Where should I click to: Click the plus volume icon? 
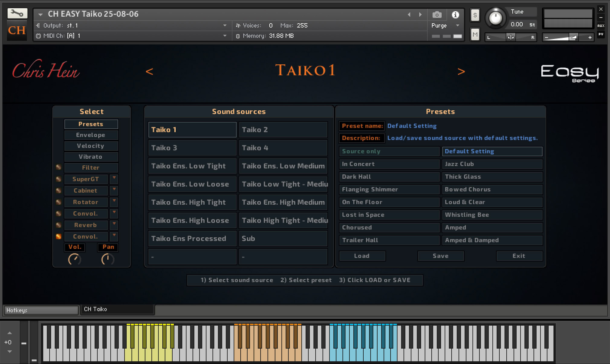(x=590, y=37)
